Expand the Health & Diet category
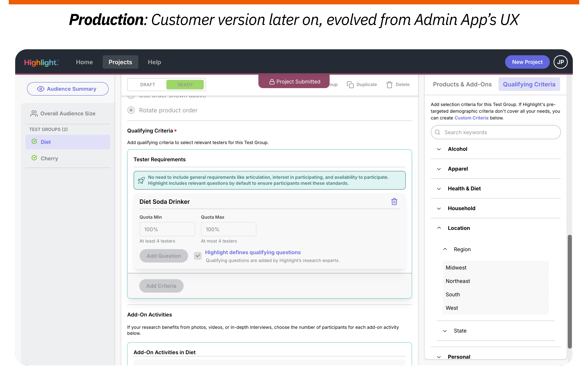 (496, 189)
